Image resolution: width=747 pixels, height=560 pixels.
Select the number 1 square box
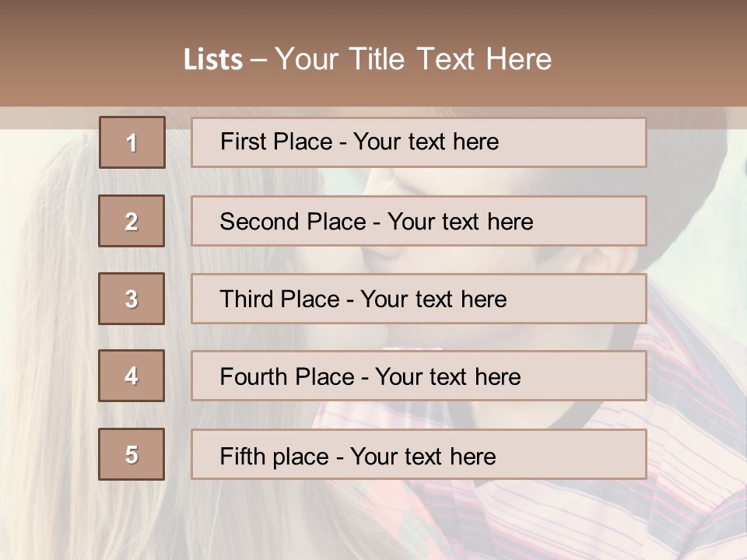132,142
